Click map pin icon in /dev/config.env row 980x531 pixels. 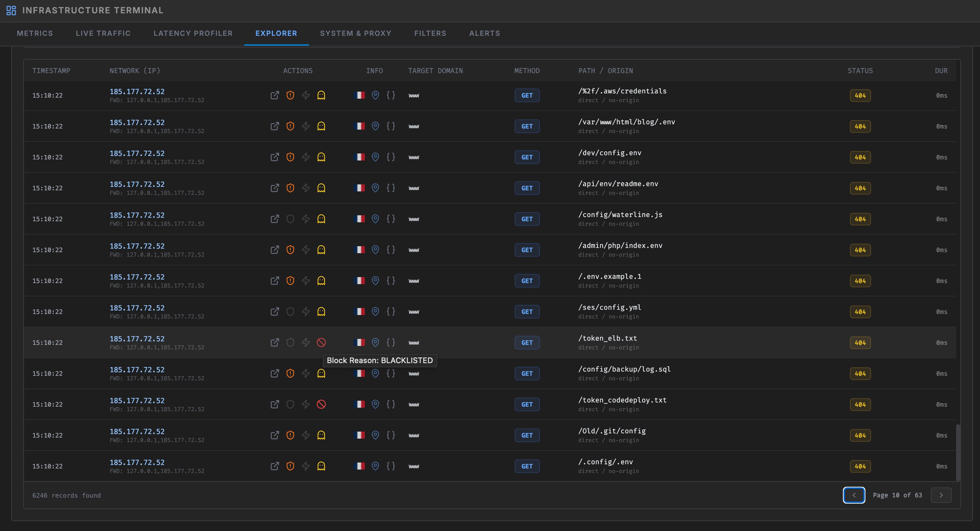click(375, 157)
